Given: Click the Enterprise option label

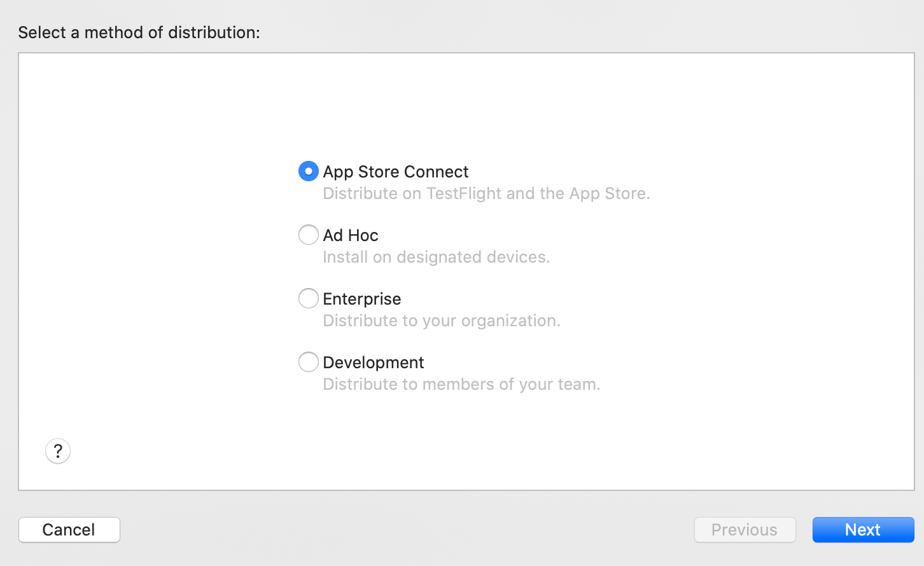Looking at the screenshot, I should [361, 299].
